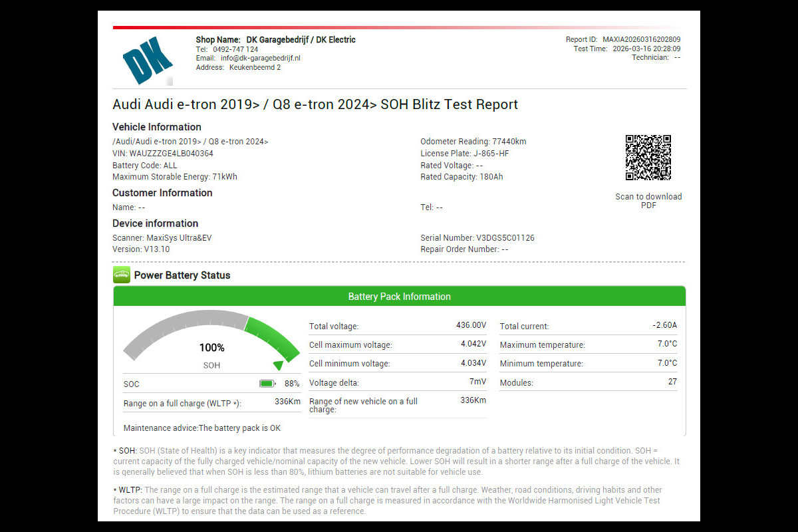Click the green Battery Pack Information header
Screen dimensions: 798x532
(x=399, y=297)
